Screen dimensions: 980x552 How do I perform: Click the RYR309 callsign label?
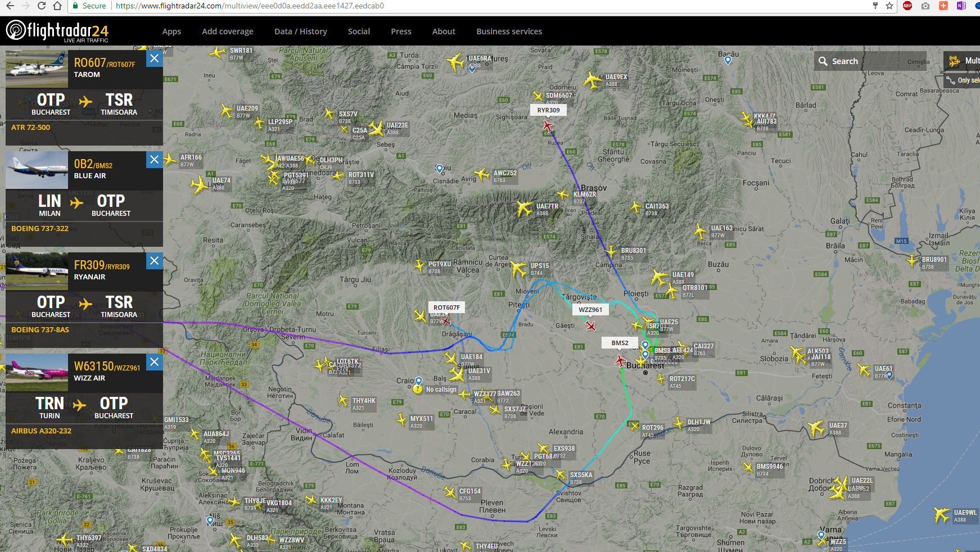click(548, 110)
